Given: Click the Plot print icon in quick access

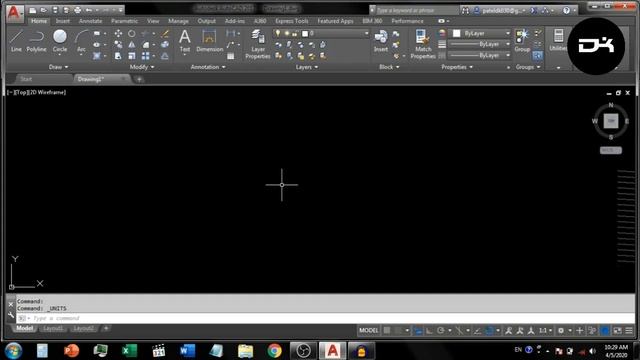Looking at the screenshot, I should coord(78,10).
